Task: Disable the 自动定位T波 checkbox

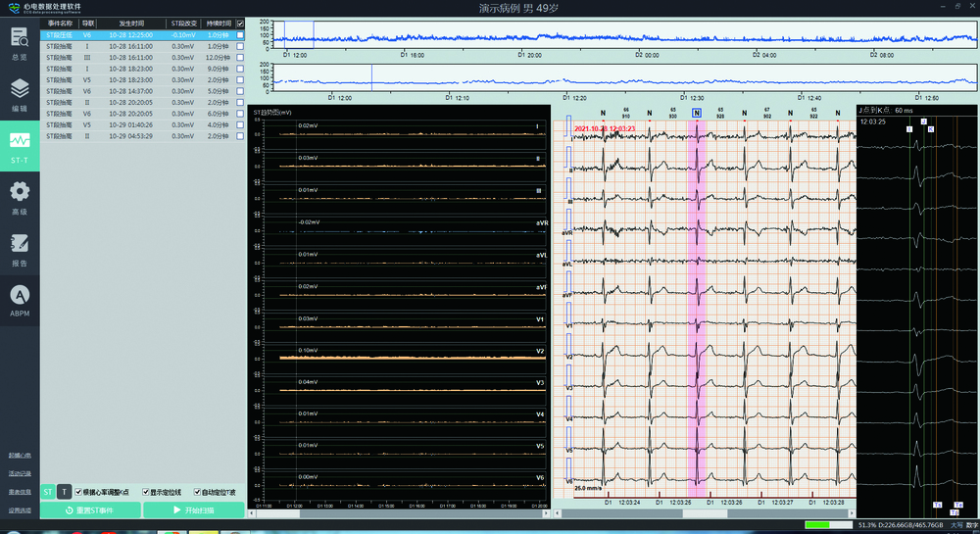Action: click(197, 492)
